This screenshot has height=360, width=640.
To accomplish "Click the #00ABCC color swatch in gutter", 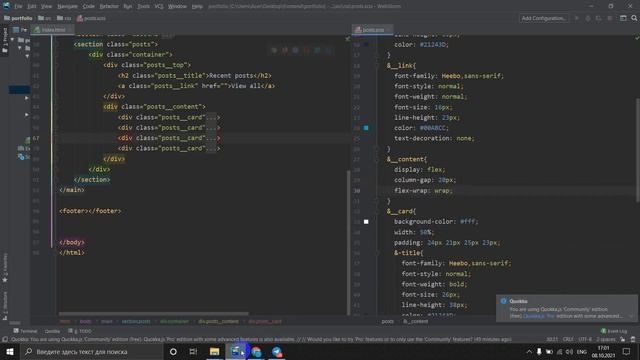I will (x=366, y=128).
